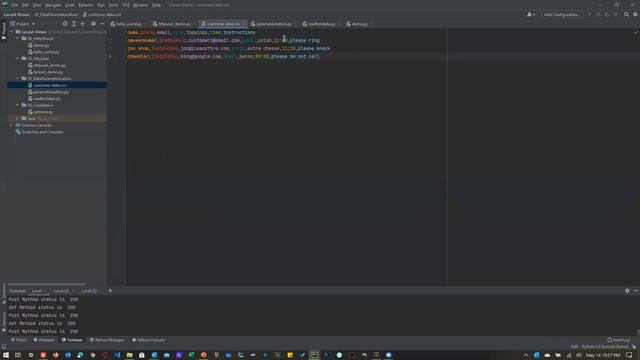Screen dimensions: 640x360
Task: Open the Python Packages tool window
Action: [x=107, y=340]
